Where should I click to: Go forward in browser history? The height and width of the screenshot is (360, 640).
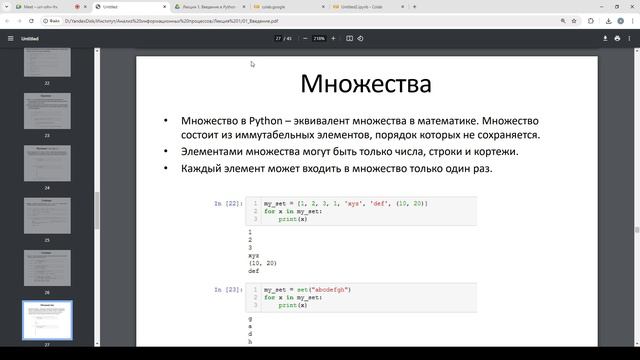tap(19, 21)
